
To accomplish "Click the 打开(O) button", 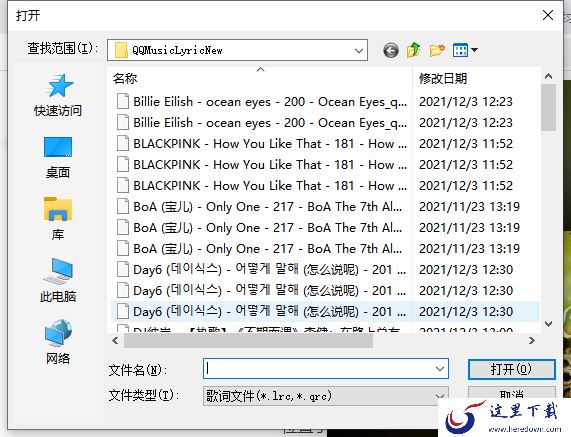I will (512, 369).
